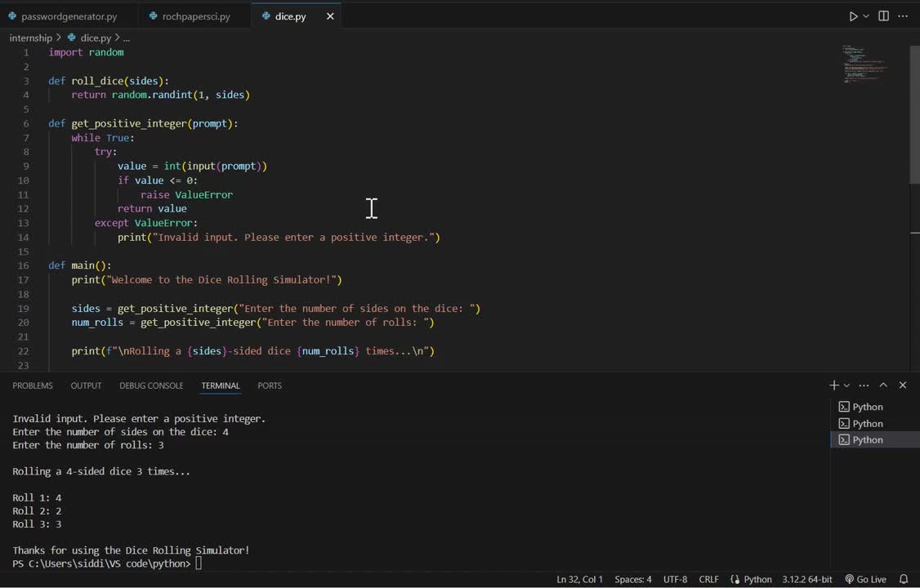Click line number 16 in the gutter
920x588 pixels.
pyautogui.click(x=23, y=265)
